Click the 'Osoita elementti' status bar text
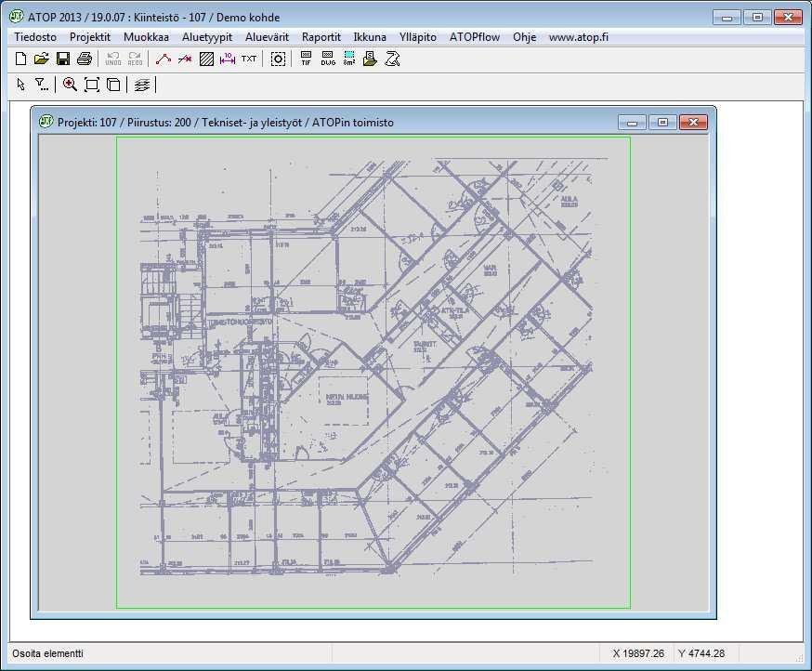This screenshot has height=671, width=812. coord(47,653)
